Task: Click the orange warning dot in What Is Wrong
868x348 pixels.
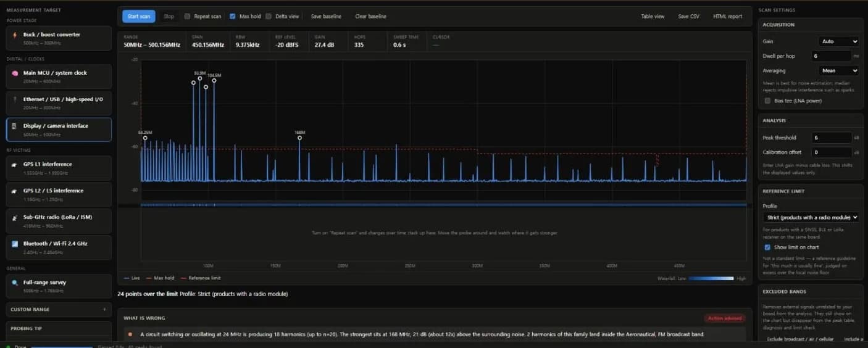Action: click(130, 334)
